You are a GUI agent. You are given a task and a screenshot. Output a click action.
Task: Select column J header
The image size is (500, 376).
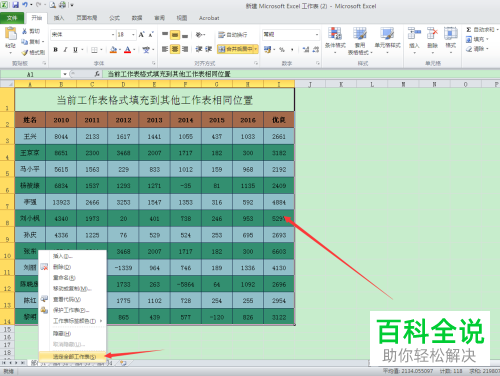[x=310, y=84]
